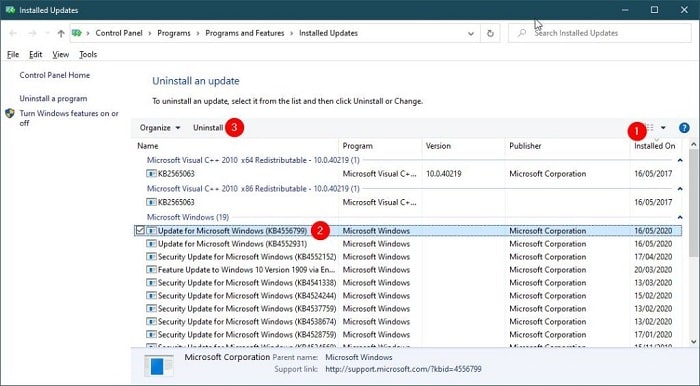
Task: Collapse the Visual C++ x86 Redistributable group
Action: coord(679,189)
